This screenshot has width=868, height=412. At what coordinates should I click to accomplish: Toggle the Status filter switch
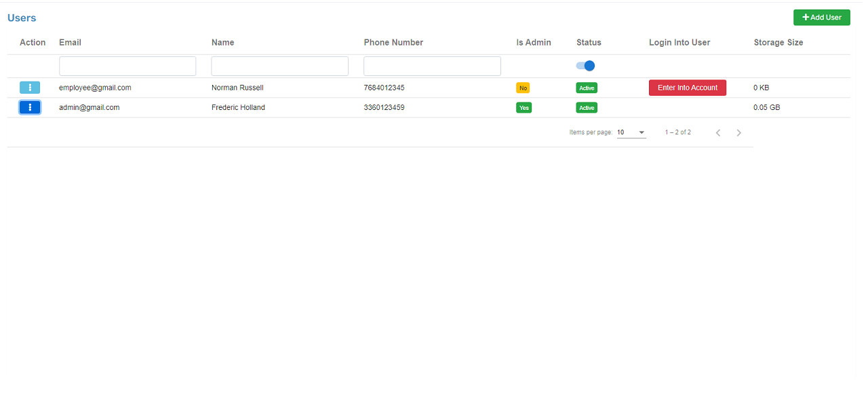(585, 66)
